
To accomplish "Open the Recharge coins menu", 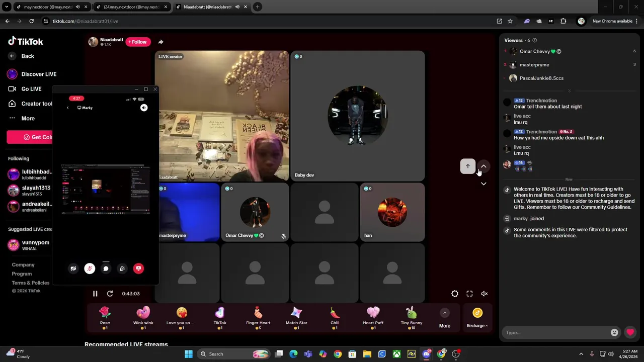I will 477,319.
